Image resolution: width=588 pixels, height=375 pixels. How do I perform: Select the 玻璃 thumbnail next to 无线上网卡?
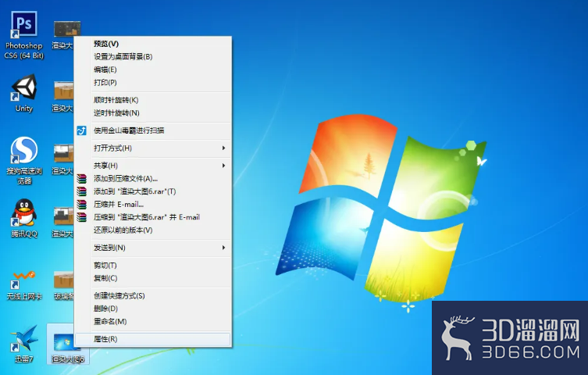pos(64,286)
